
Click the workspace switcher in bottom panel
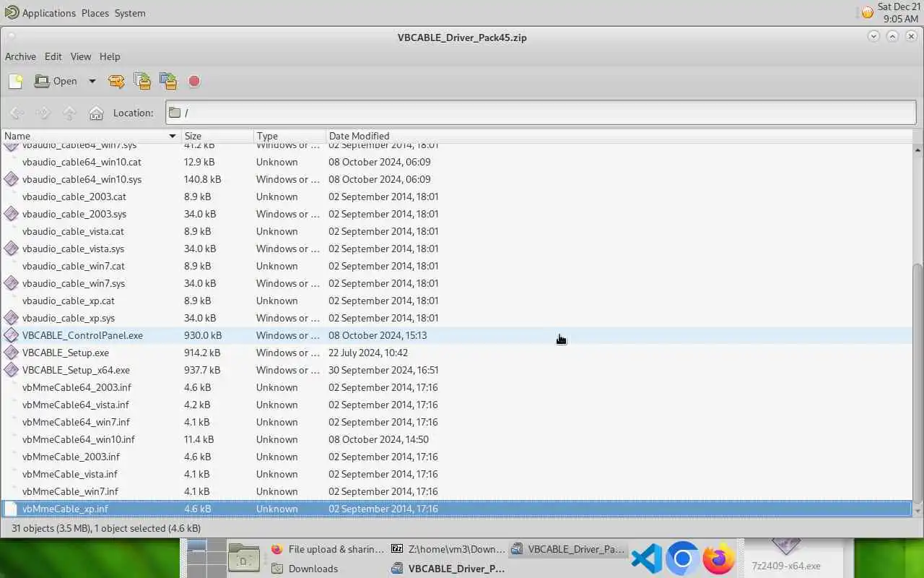click(206, 558)
